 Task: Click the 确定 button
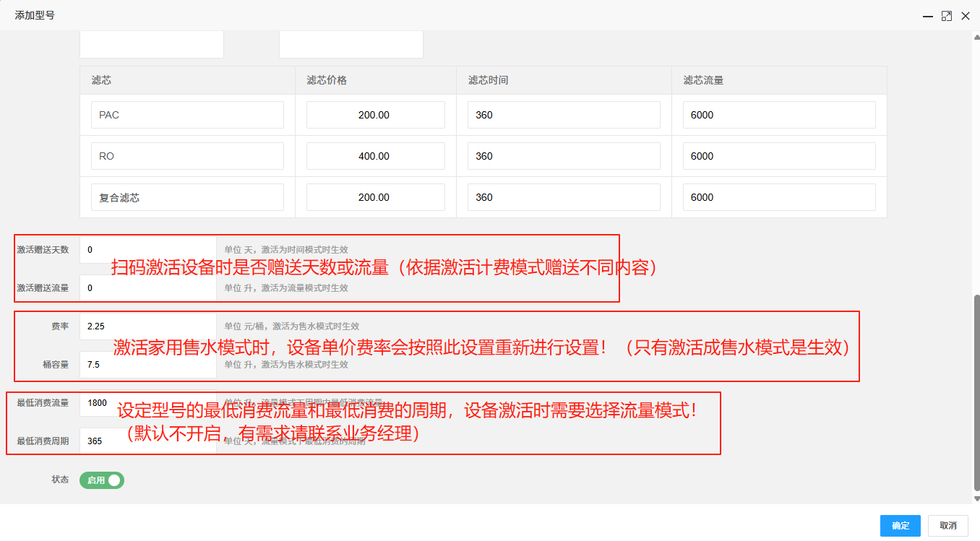point(901,526)
